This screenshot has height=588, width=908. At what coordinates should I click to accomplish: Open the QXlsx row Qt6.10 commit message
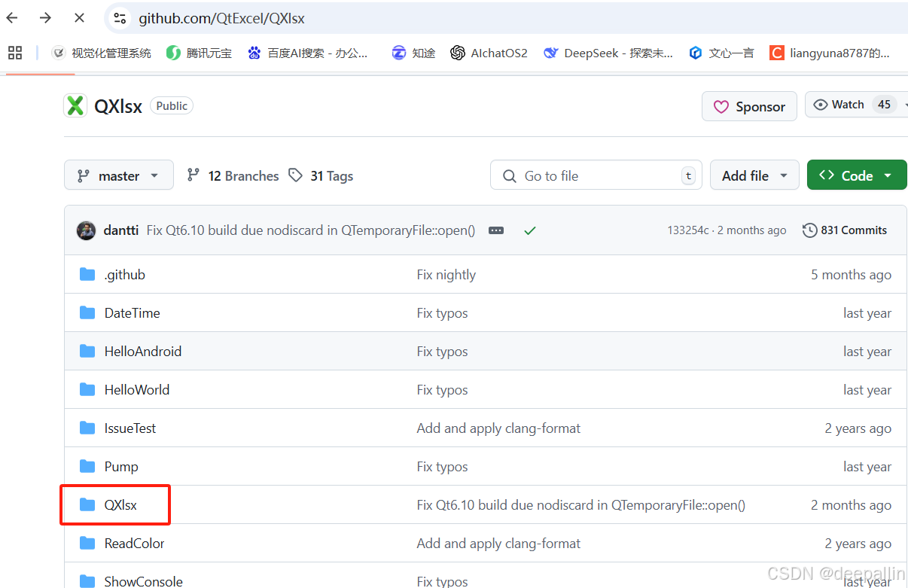point(581,505)
